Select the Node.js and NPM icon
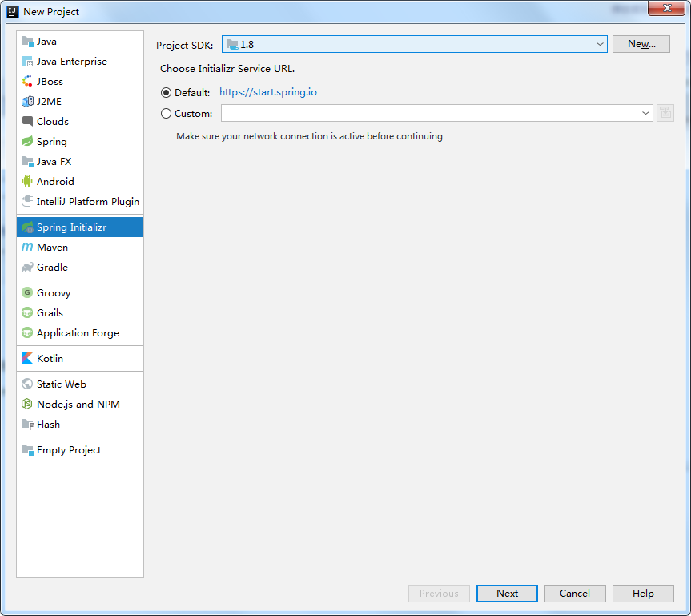The width and height of the screenshot is (691, 616). [x=27, y=404]
